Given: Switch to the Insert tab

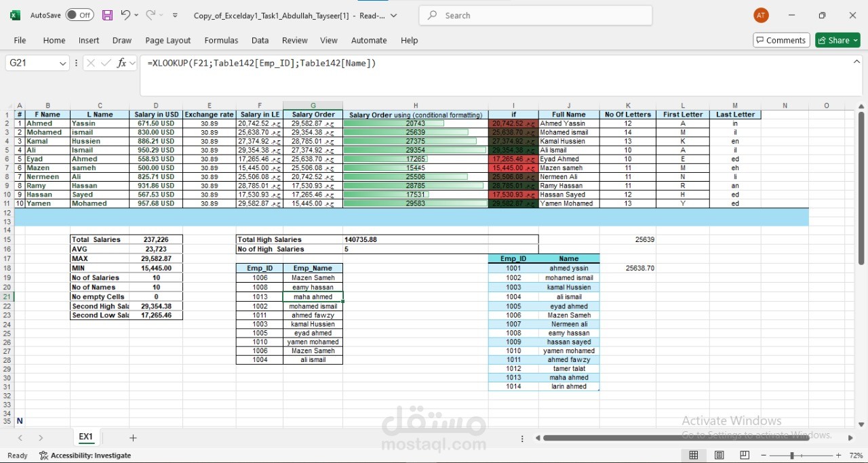Looking at the screenshot, I should [x=89, y=41].
